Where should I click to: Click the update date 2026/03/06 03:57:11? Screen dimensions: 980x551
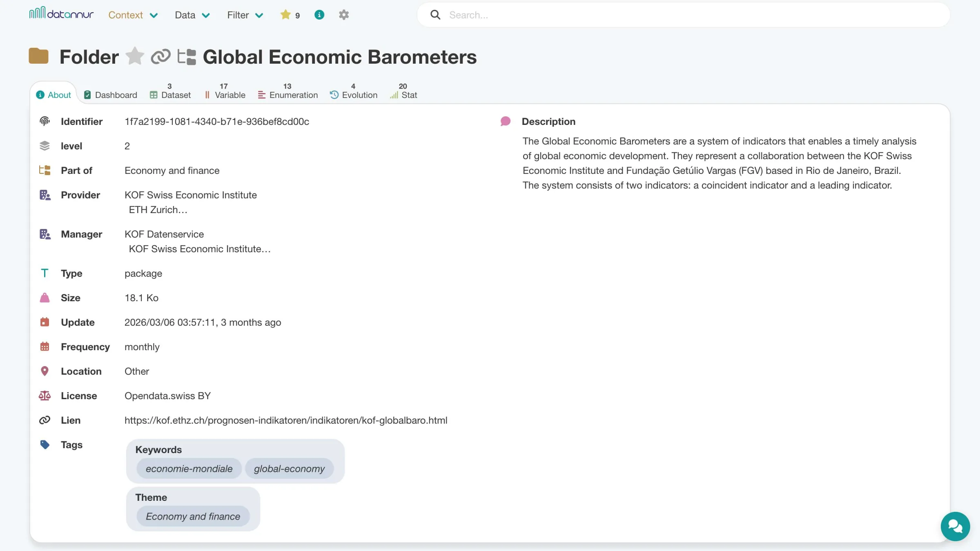[170, 322]
